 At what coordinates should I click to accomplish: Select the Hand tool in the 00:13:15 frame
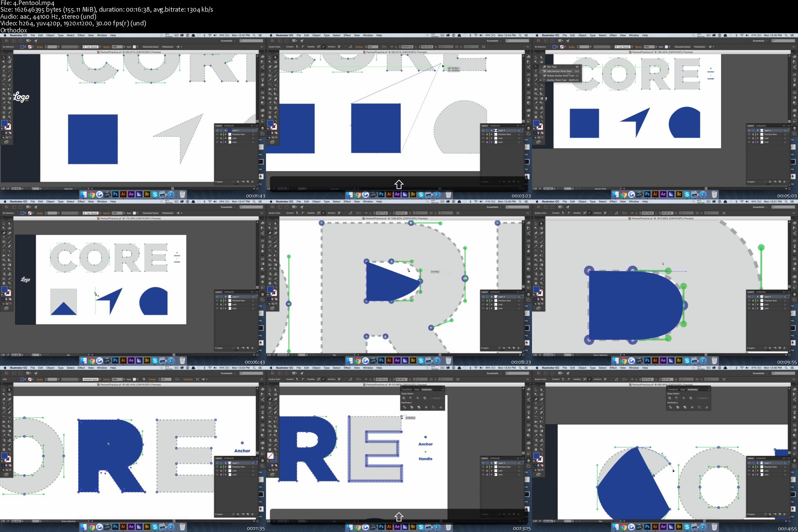[x=270, y=449]
